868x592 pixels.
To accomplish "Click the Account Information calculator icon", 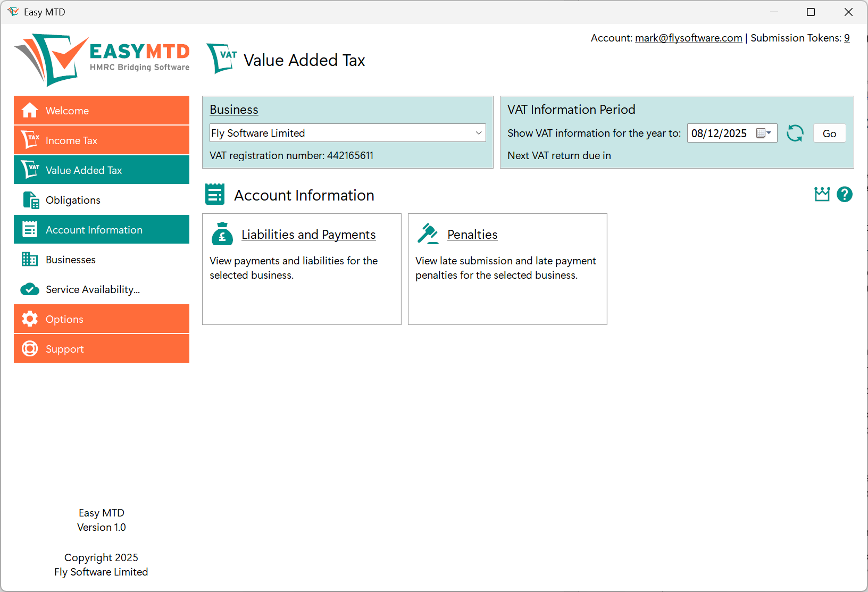I will (30, 229).
